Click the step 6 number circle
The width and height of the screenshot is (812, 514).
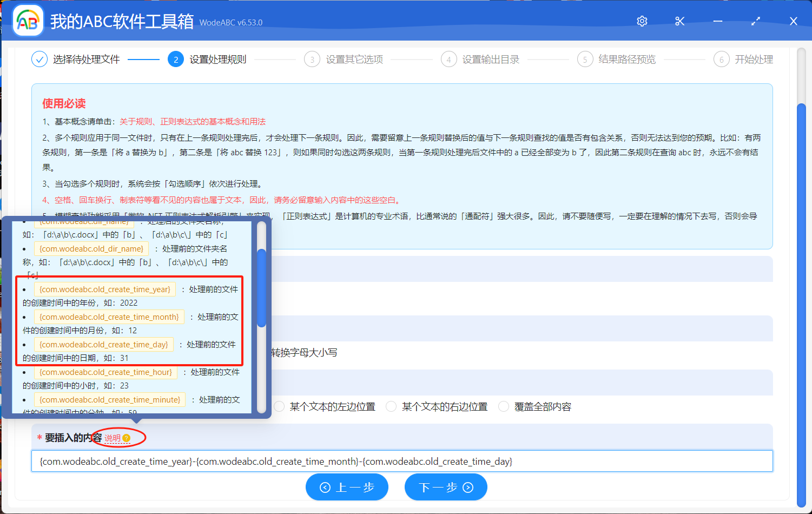[721, 60]
